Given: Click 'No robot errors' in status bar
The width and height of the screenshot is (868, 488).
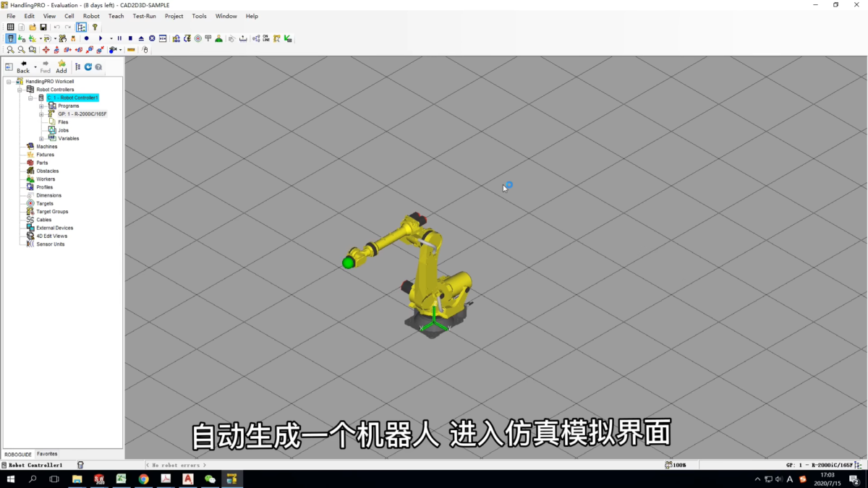Looking at the screenshot, I should point(177,465).
